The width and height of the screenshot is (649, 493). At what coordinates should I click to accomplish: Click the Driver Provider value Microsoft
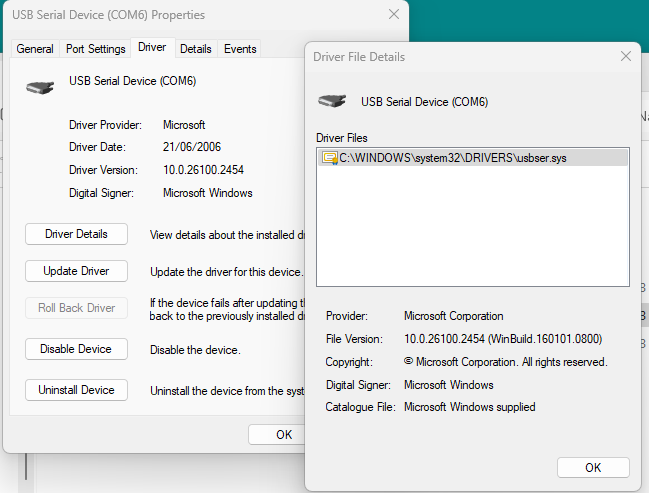tap(184, 125)
